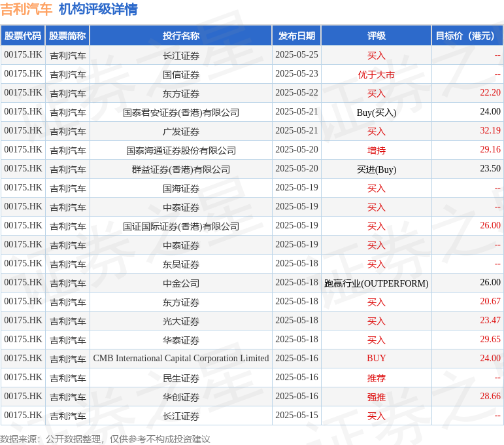Viewport: 504px width, 445px height.
Task: Click the Buy(买入) rating cell
Action: point(377,113)
